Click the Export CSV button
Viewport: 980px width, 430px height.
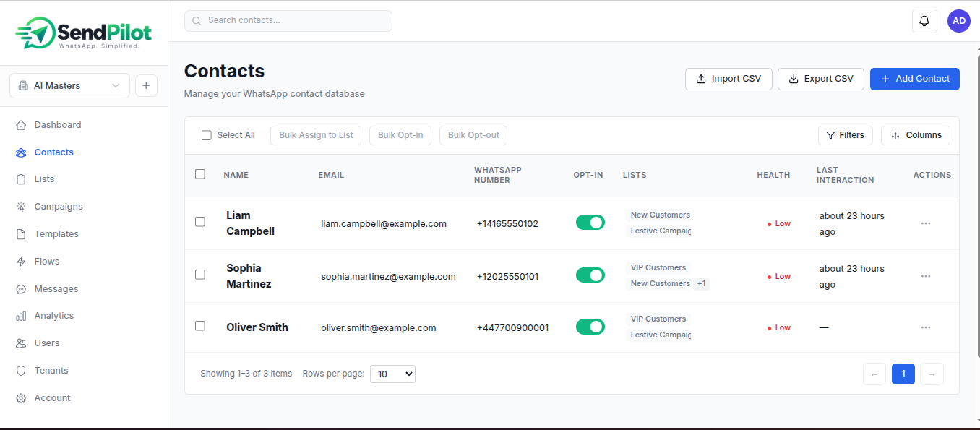821,79
